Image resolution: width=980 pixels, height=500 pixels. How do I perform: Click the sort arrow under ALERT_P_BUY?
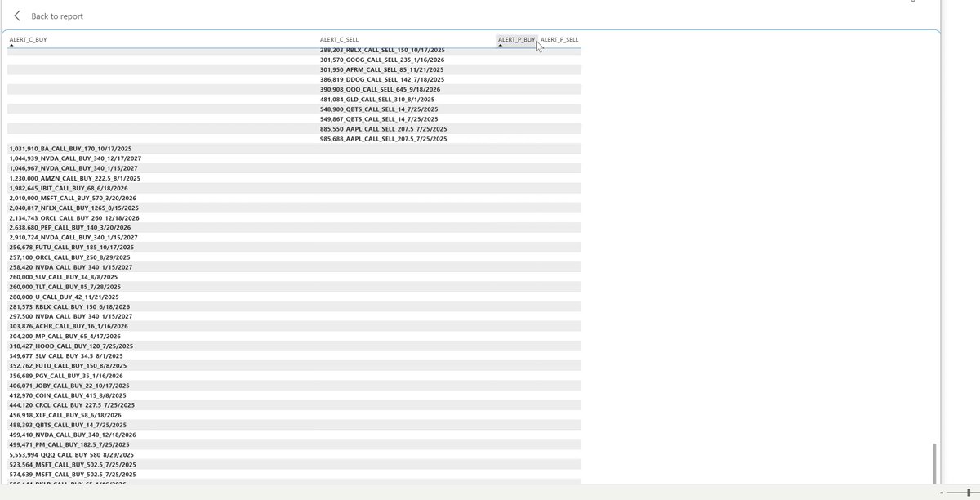pyautogui.click(x=501, y=46)
